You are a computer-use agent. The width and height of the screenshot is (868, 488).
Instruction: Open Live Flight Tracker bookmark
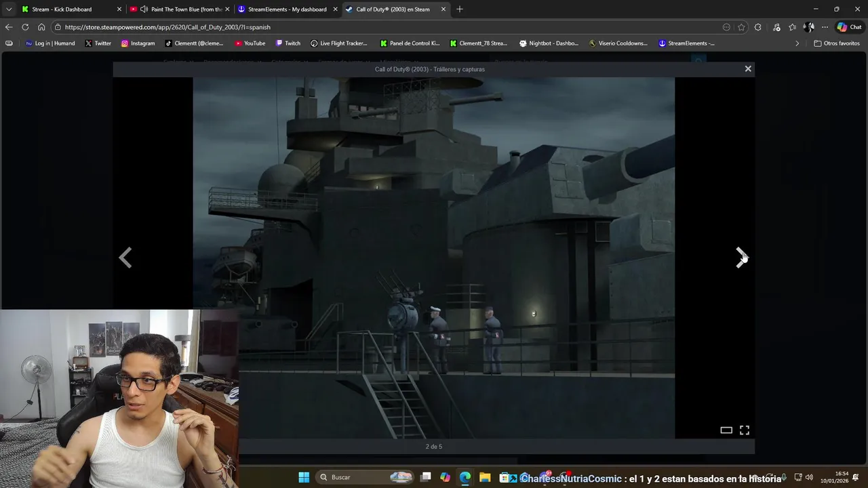click(x=339, y=43)
